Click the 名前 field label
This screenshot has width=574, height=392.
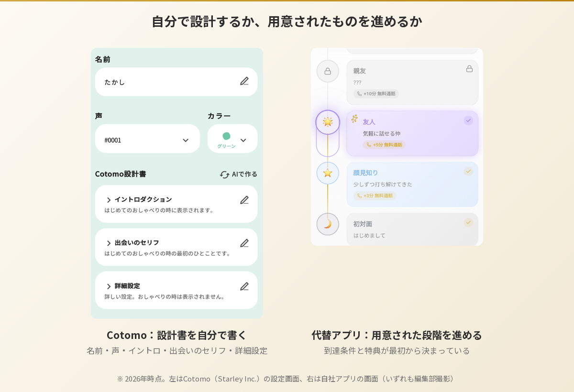tap(102, 59)
